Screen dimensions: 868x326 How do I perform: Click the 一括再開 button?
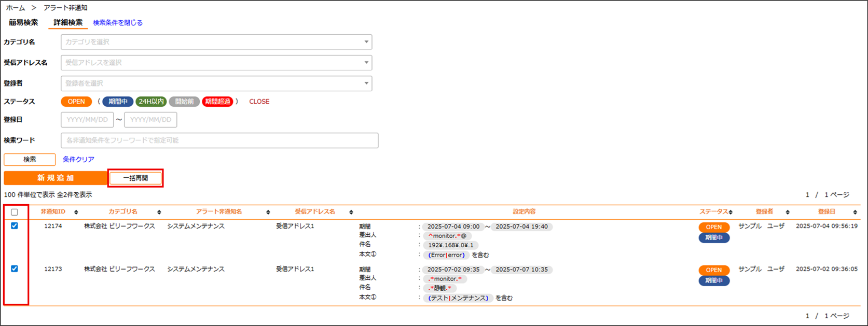tap(135, 178)
